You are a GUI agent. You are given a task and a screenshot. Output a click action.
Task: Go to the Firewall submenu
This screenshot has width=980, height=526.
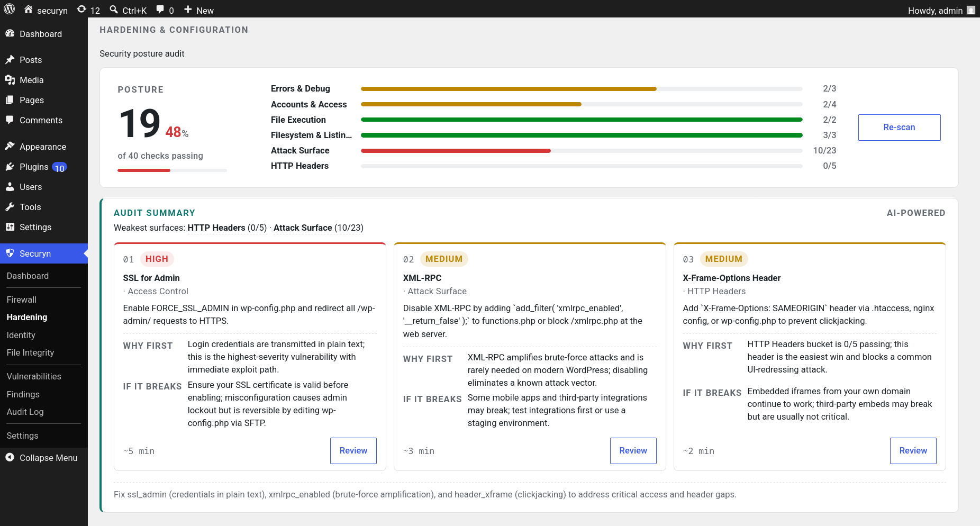[22, 300]
